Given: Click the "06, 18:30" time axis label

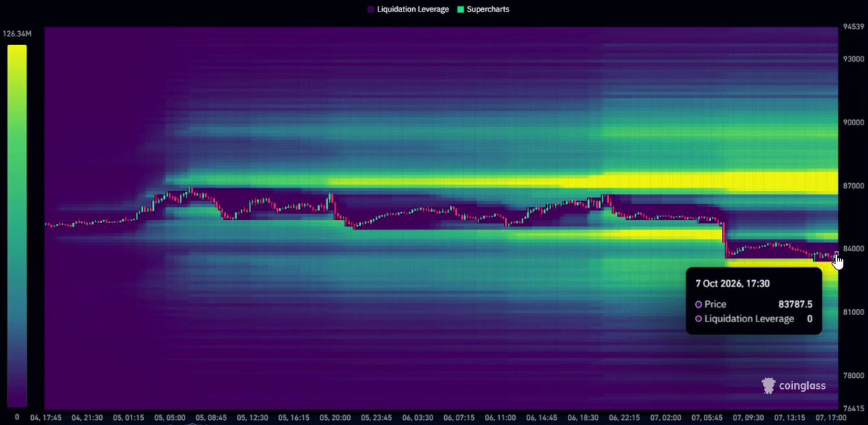Looking at the screenshot, I should coord(584,418).
